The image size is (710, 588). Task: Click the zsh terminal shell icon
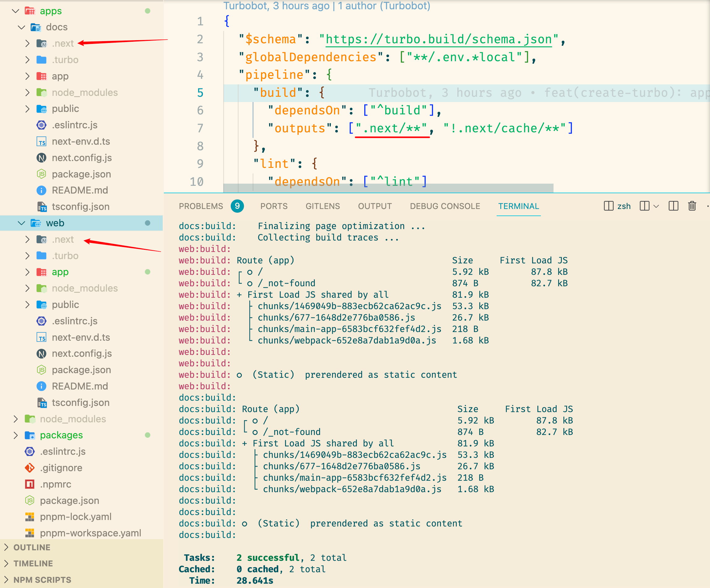(609, 206)
